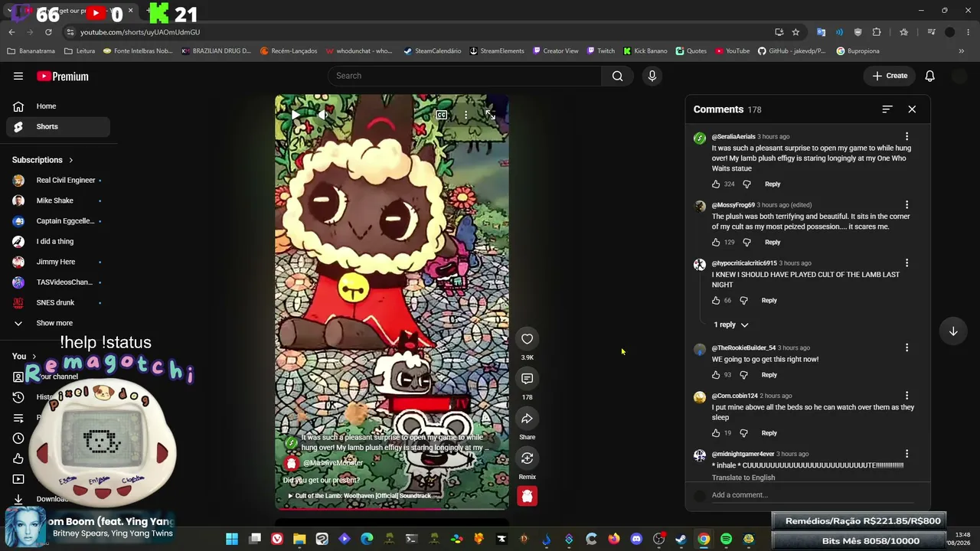Screen dimensions: 980x551
Task: Click the YouTube Premium logo
Action: [63, 77]
